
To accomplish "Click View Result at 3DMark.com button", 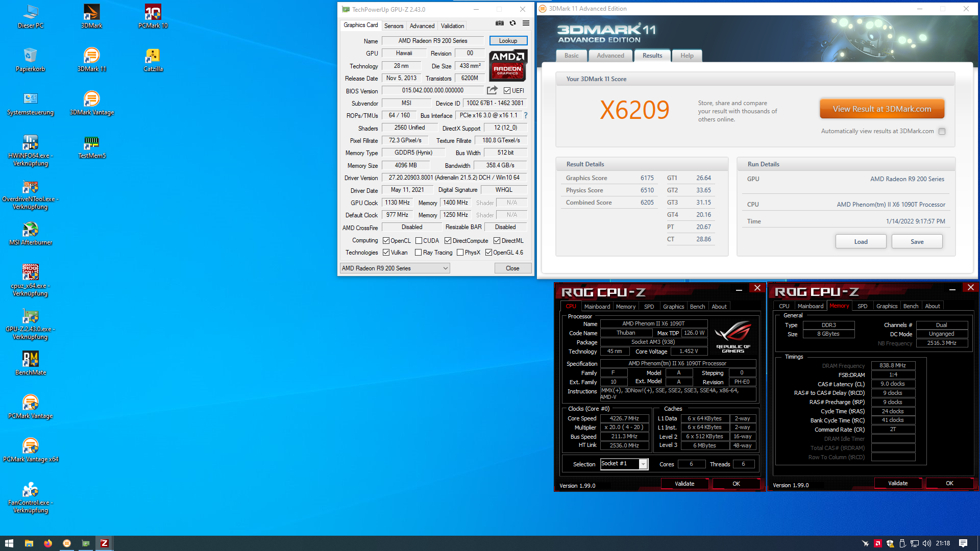I will (x=882, y=109).
